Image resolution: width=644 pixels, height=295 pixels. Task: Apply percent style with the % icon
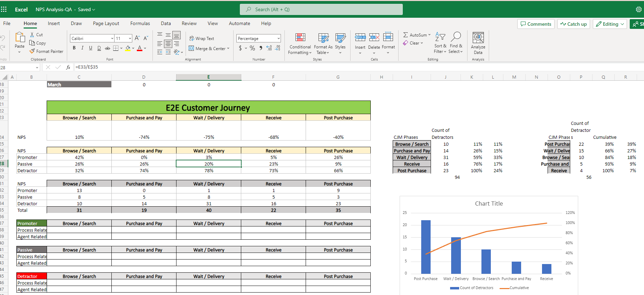pyautogui.click(x=252, y=48)
